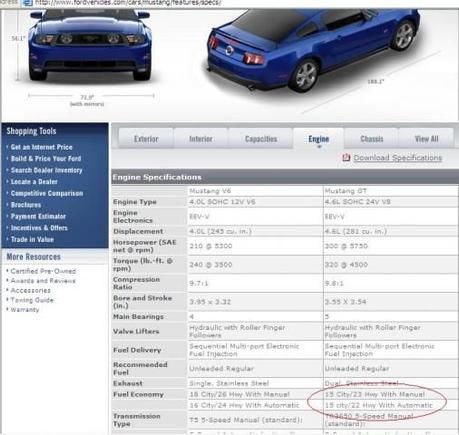Open Search Dealer Inventory link
459x435 pixels.
pyautogui.click(x=46, y=170)
